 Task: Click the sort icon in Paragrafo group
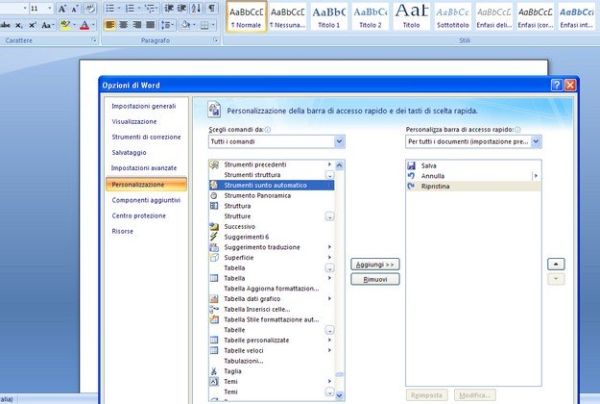(196, 8)
